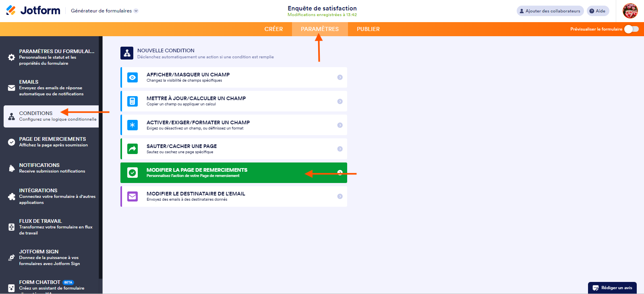Open the Générateur de formulaires dropdown
Screen dimensions: 644x294
(104, 11)
